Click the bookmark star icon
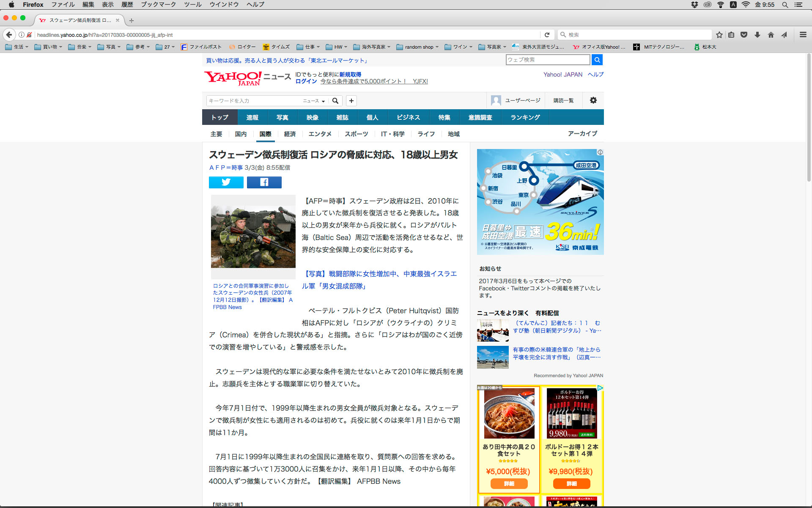The height and width of the screenshot is (508, 812). 719,35
